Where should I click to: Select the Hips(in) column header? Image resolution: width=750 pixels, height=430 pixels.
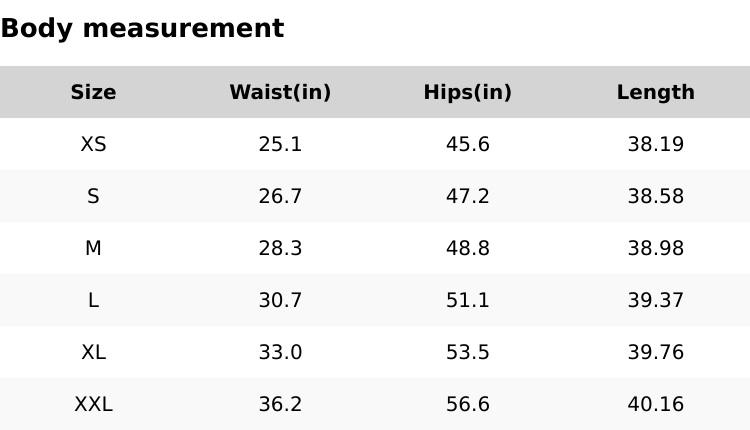click(467, 93)
